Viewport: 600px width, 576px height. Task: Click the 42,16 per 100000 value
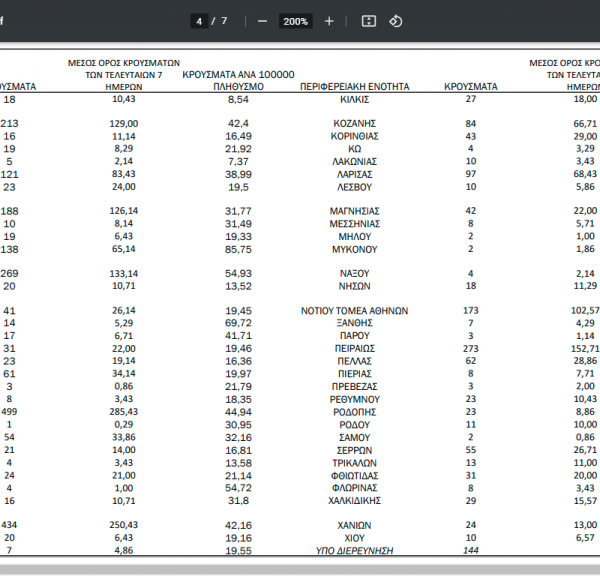[x=238, y=525]
